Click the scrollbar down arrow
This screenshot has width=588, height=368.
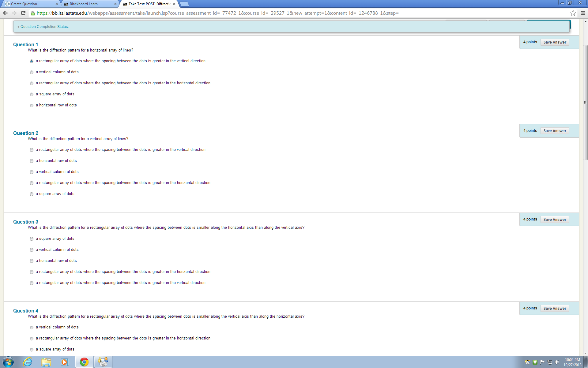585,353
